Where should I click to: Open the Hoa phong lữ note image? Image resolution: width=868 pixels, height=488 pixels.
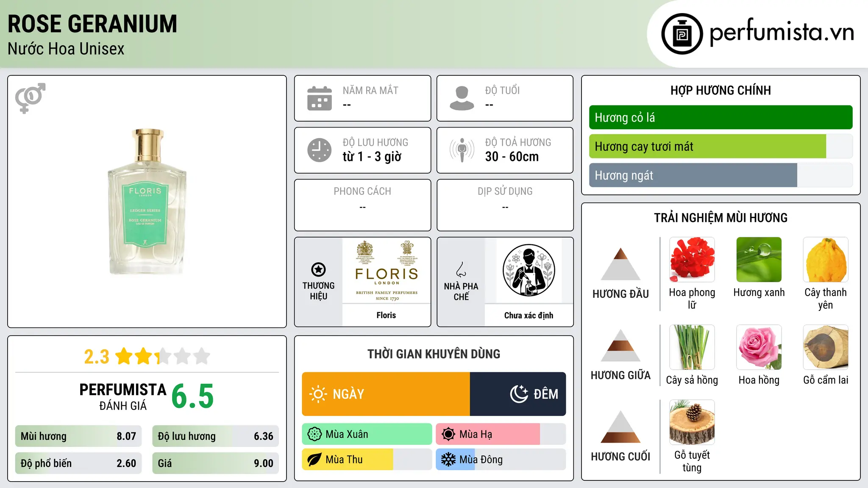pyautogui.click(x=692, y=260)
